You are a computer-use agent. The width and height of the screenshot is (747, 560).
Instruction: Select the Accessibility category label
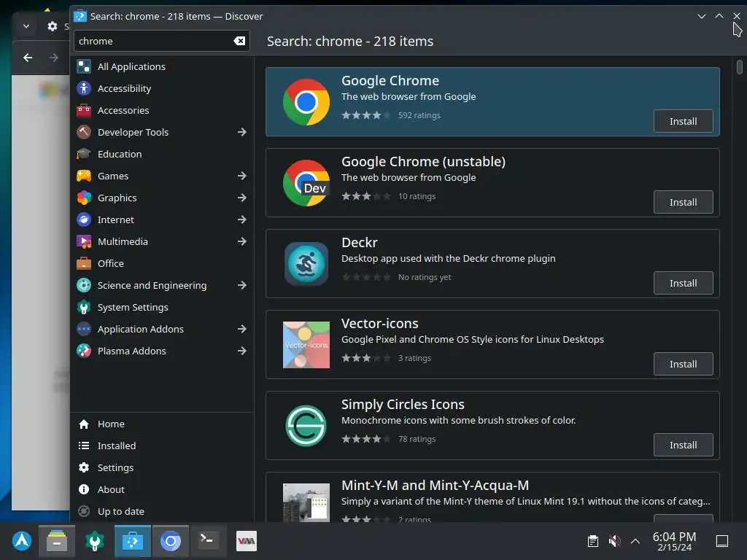(124, 88)
